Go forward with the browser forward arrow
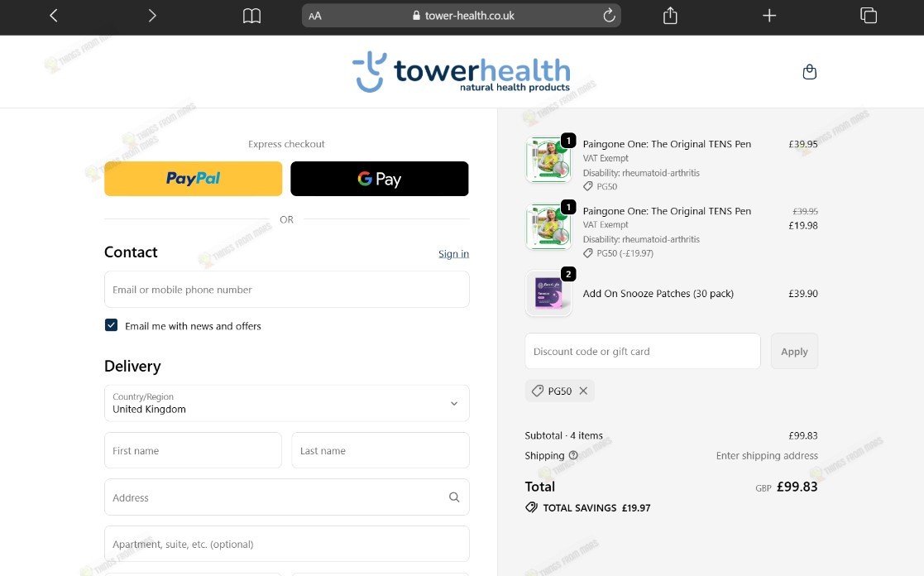 point(152,16)
